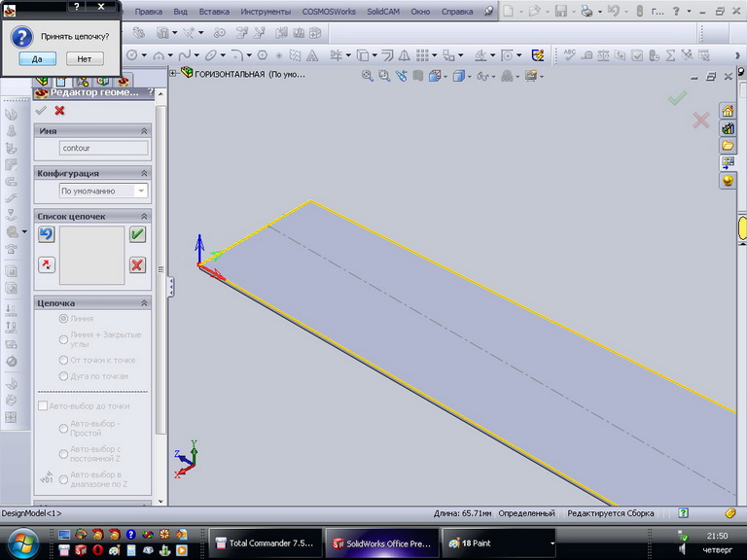Open the SolidCAM menu
This screenshot has width=747, height=560.
pos(383,12)
